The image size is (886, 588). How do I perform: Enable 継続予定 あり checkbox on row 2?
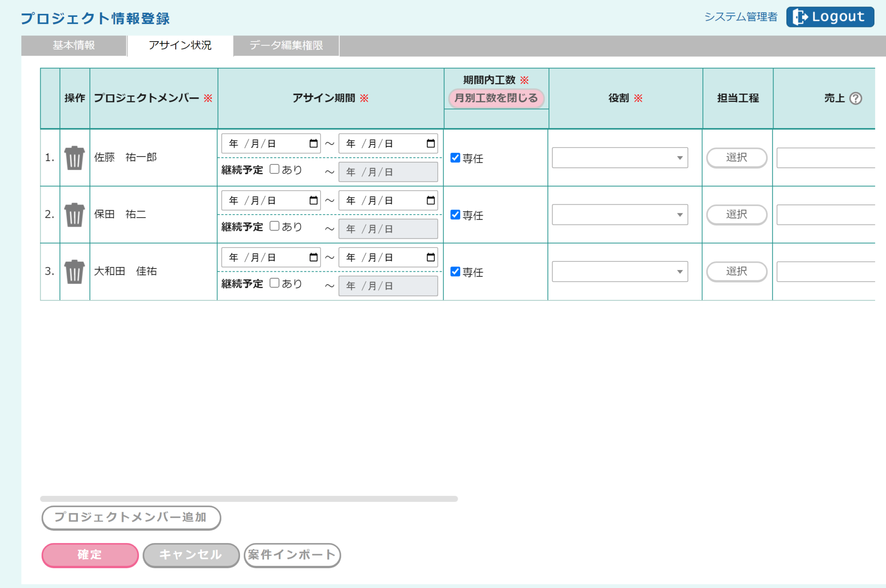click(x=274, y=226)
